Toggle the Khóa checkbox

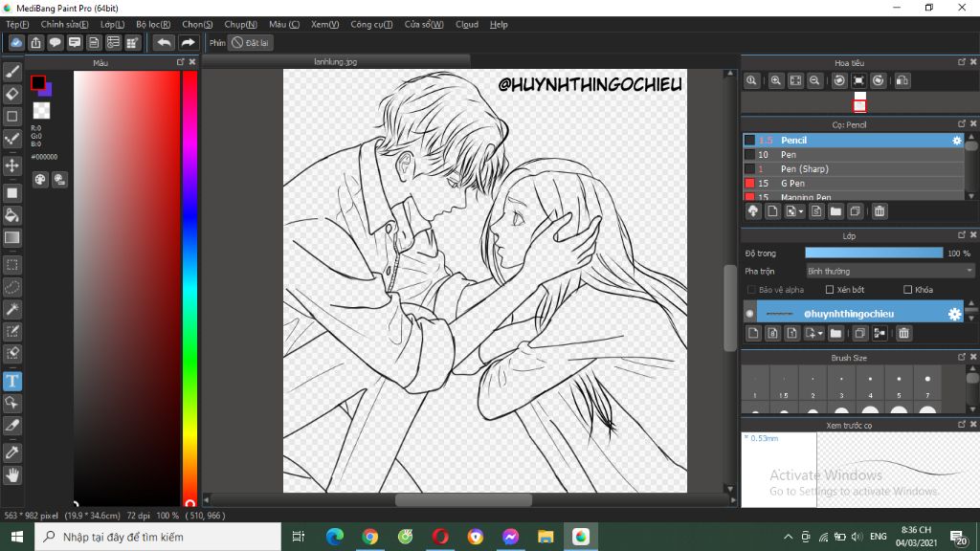[x=907, y=290]
